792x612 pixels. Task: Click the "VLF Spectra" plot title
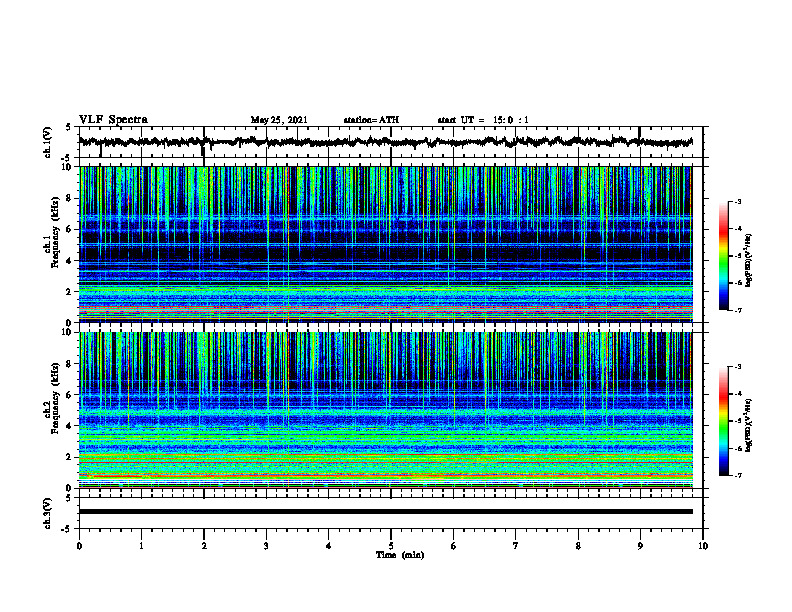click(113, 120)
